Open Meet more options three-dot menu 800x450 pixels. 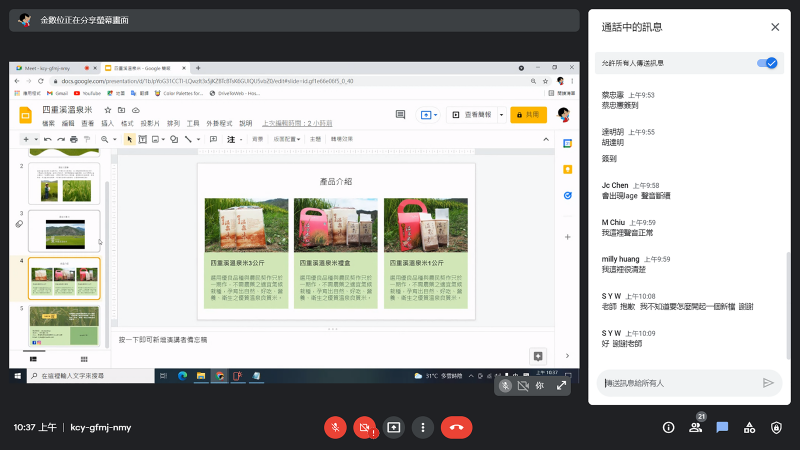[422, 428]
